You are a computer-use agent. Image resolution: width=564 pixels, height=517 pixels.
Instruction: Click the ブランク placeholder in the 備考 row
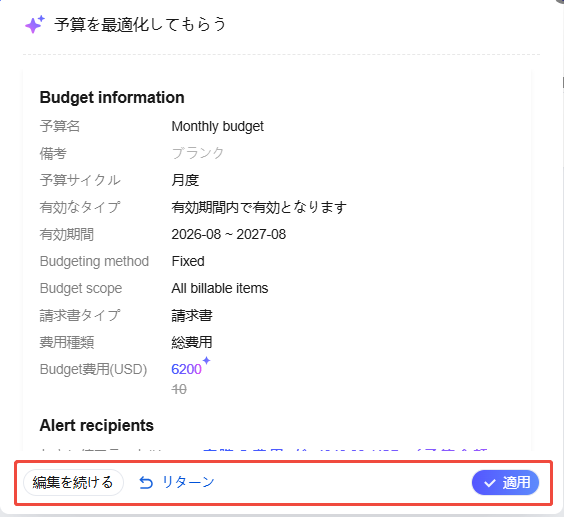[x=197, y=153]
